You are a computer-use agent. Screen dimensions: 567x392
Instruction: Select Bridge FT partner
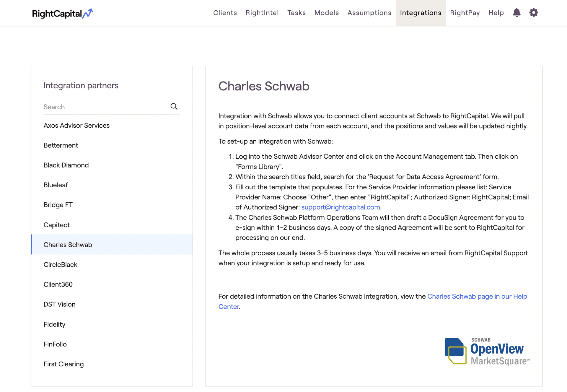point(112,205)
